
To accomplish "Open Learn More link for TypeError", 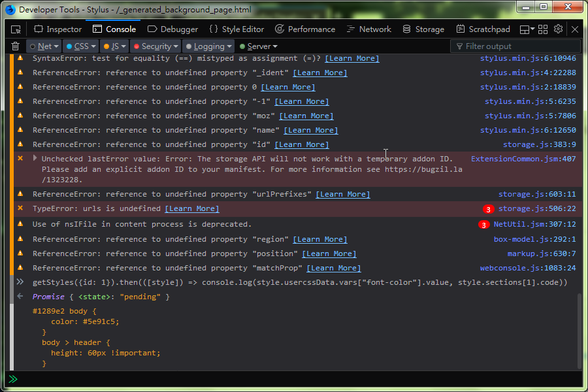I will tap(192, 208).
